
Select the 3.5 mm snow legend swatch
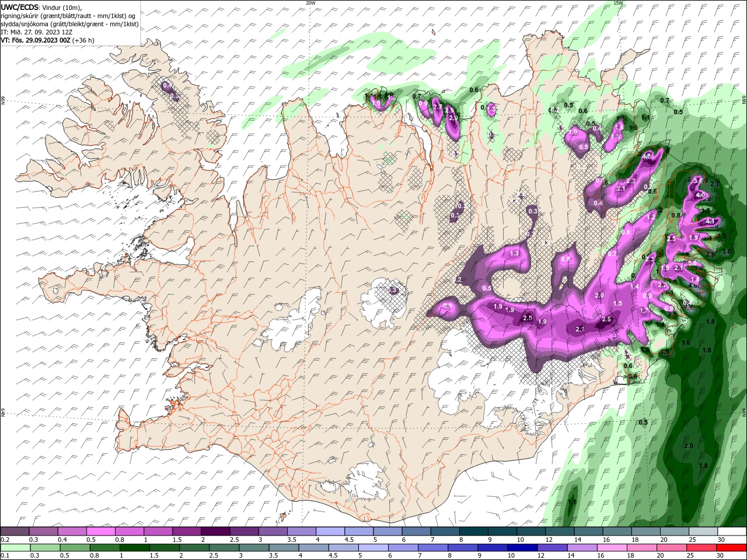301,531
